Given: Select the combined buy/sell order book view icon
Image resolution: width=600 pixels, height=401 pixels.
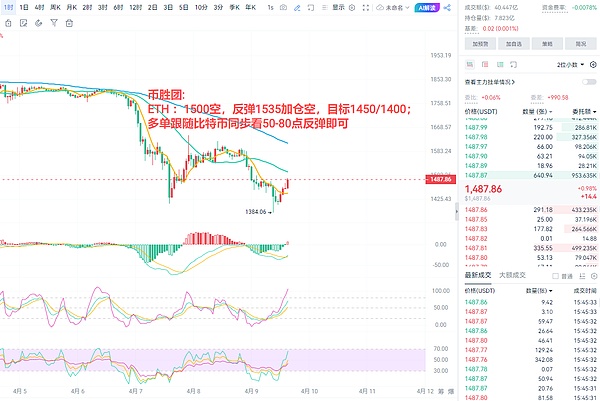Looking at the screenshot, I should tap(468, 64).
